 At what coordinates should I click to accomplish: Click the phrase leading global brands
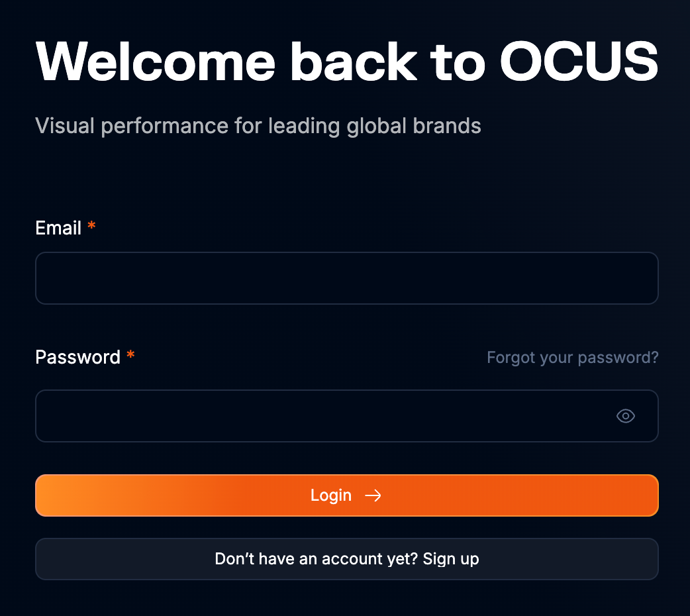pyautogui.click(x=375, y=125)
